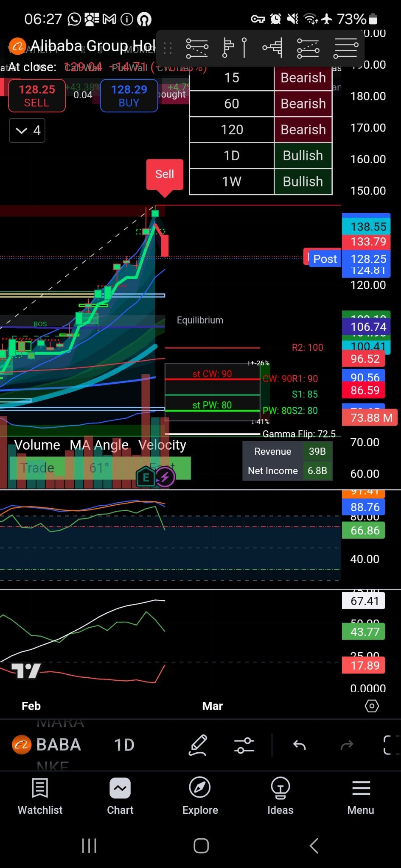Viewport: 401px width, 868px height.
Task: Tap the 43.77 green indicator label
Action: [364, 632]
